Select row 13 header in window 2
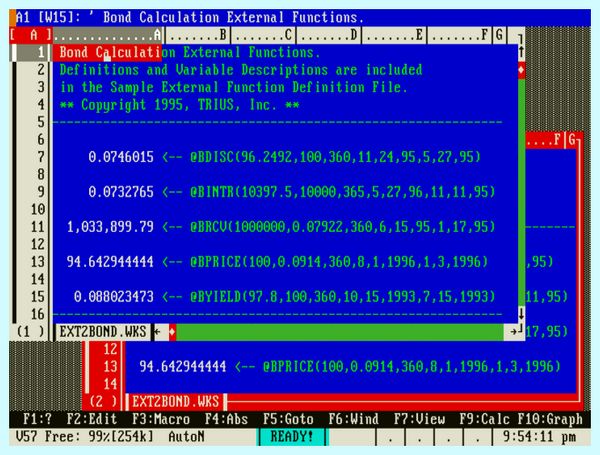Viewport: 600px width, 455px height. (x=106, y=367)
